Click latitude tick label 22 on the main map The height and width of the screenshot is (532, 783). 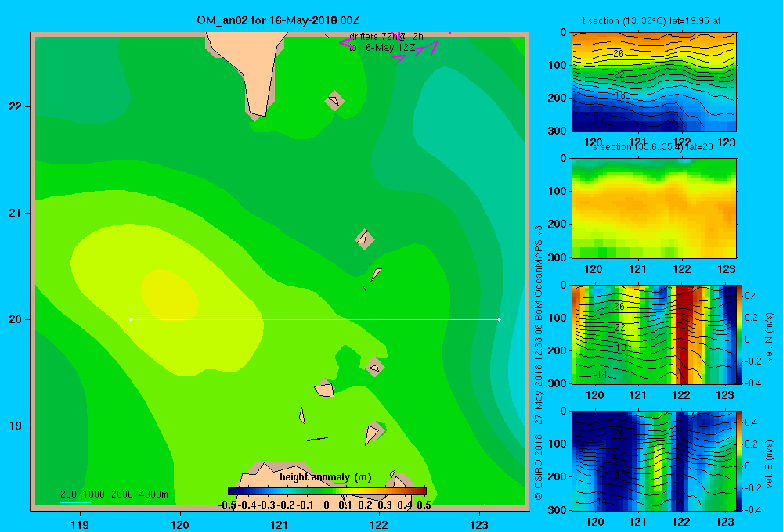coord(16,107)
